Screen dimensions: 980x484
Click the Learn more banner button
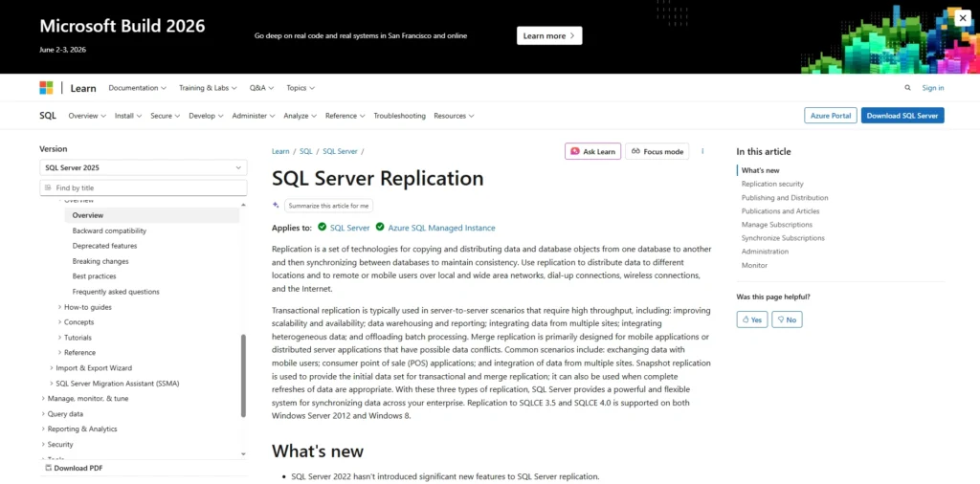(548, 35)
